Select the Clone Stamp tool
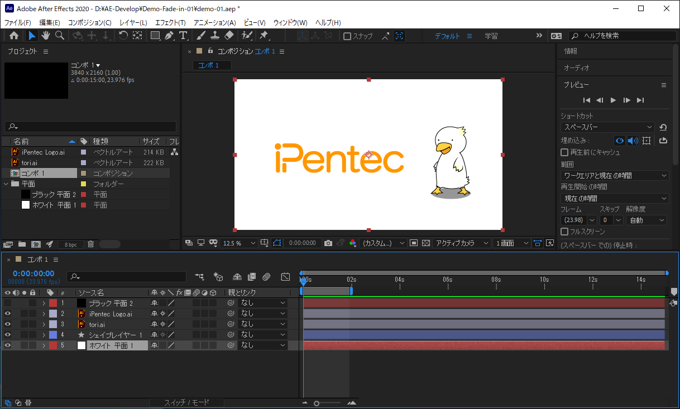This screenshot has height=409, width=680. tap(215, 36)
